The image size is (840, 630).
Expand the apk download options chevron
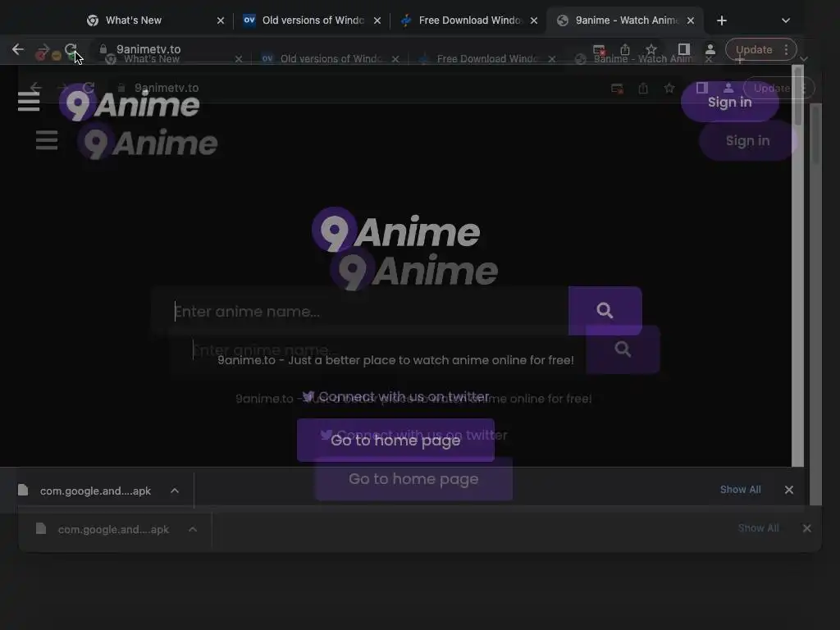pyautogui.click(x=175, y=491)
